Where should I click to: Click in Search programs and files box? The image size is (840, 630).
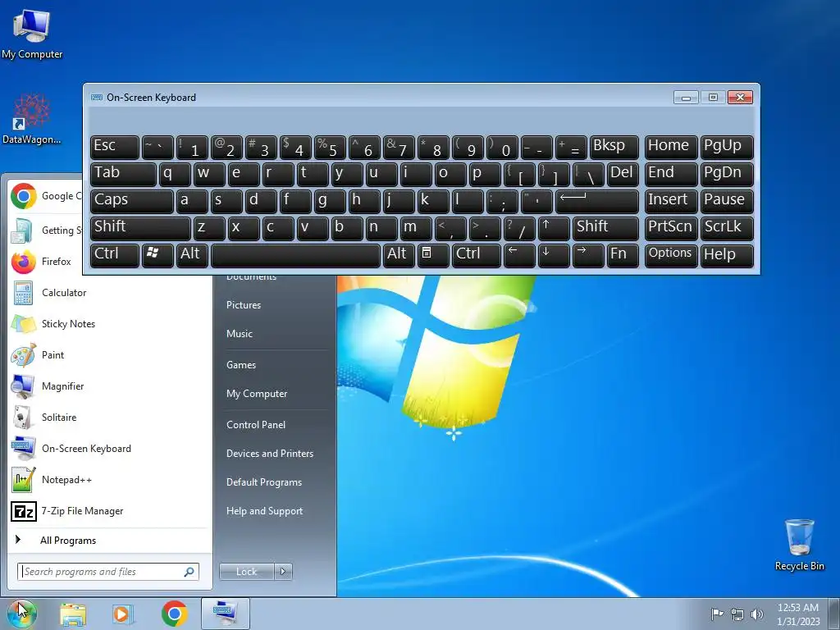(x=108, y=572)
